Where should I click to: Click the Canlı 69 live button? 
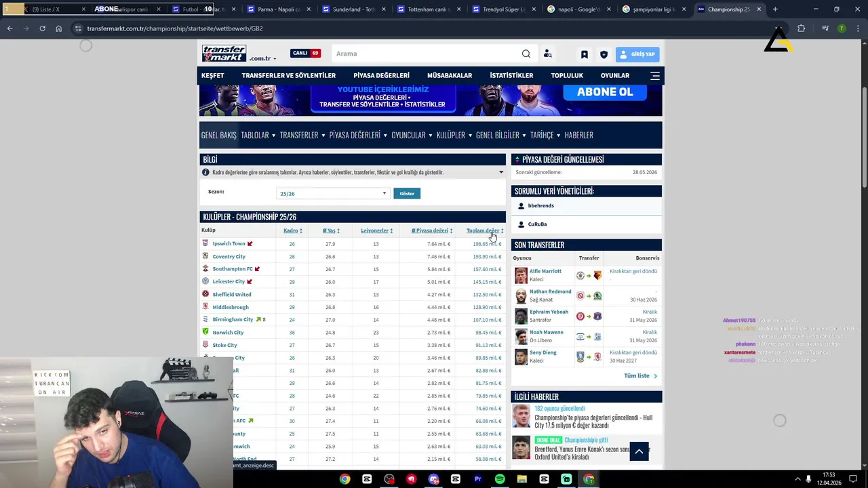[x=305, y=53]
